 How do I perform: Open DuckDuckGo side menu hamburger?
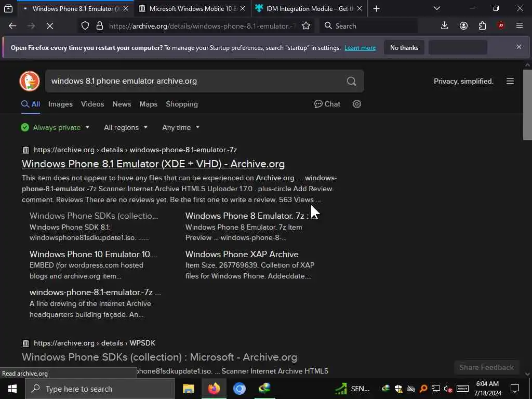tap(510, 81)
